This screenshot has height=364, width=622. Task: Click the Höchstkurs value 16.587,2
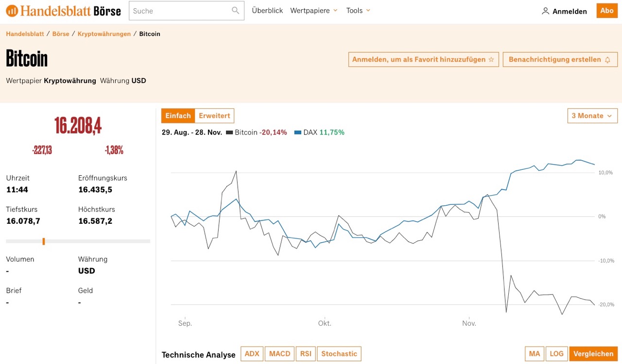pos(95,221)
